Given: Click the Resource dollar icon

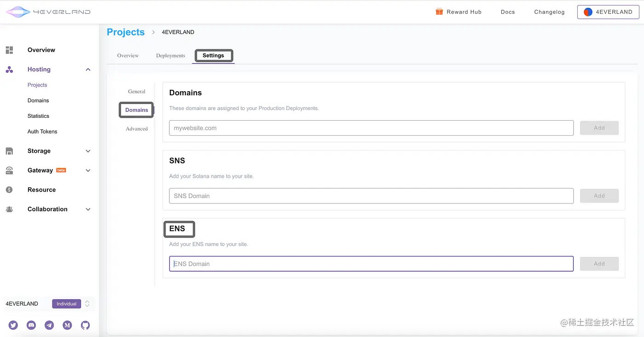Looking at the screenshot, I should coord(9,190).
